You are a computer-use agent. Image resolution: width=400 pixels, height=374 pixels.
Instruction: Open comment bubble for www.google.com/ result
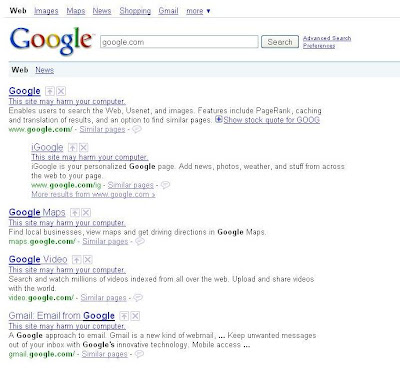tap(137, 129)
